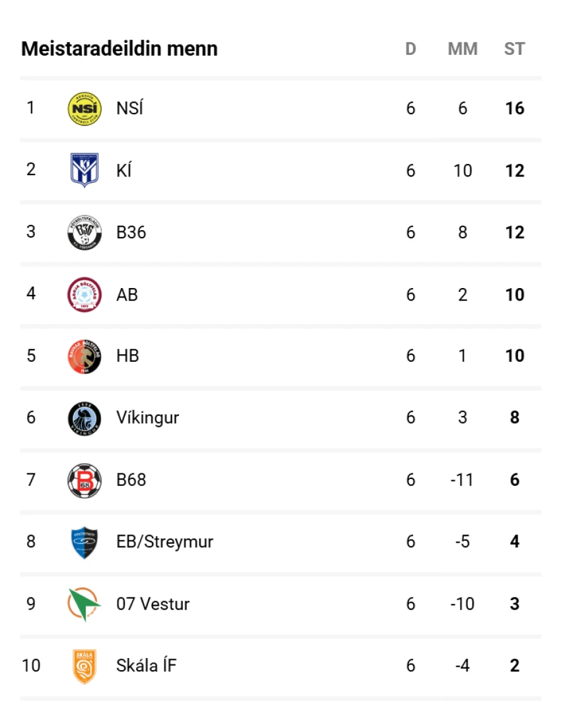Click the KÍ club crest
The image size is (561, 728).
(84, 170)
